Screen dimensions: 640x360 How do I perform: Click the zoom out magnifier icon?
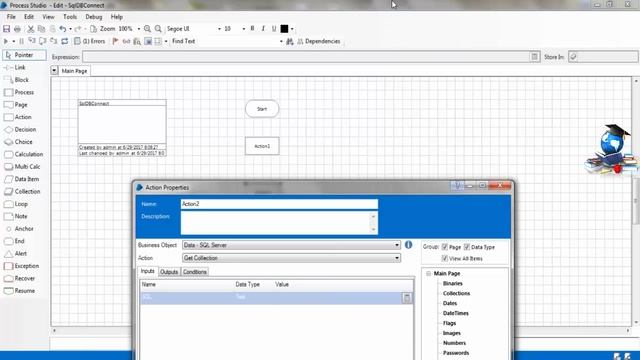point(158,29)
